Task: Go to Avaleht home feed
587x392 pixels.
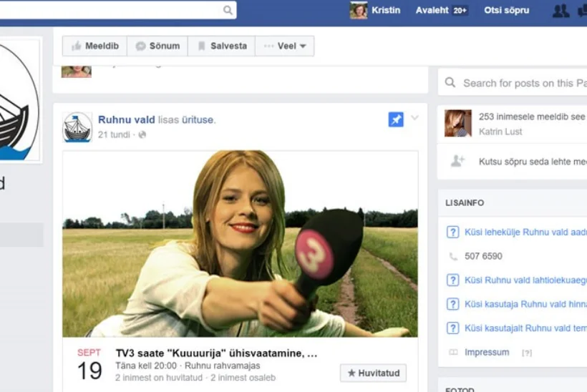Action: click(x=432, y=10)
